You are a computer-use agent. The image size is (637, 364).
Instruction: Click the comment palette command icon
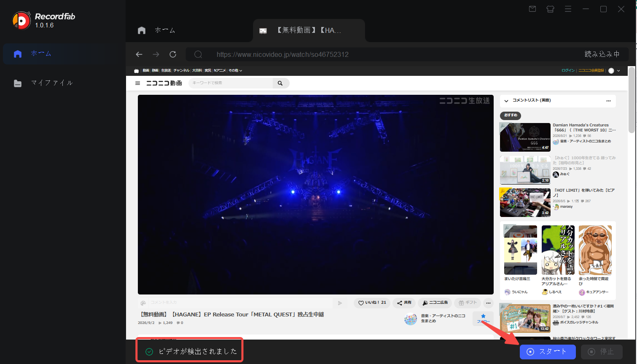[143, 303]
